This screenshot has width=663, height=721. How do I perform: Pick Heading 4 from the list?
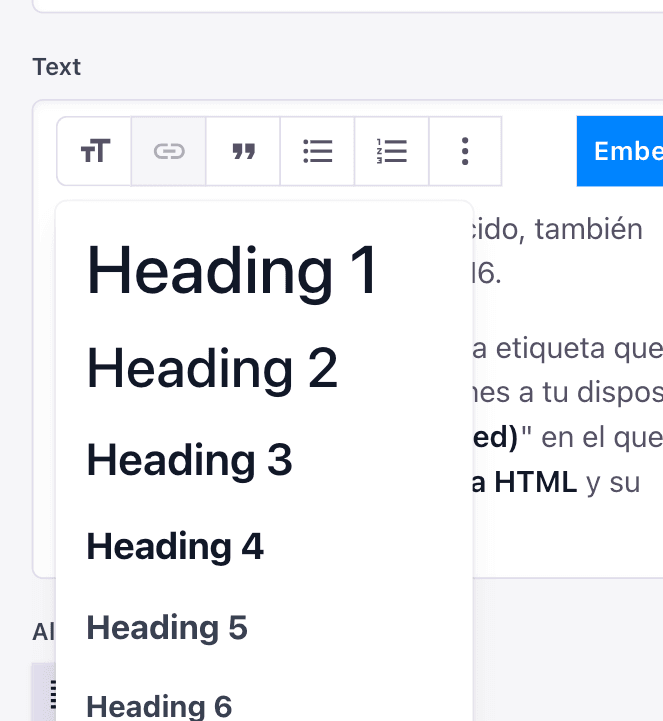175,546
